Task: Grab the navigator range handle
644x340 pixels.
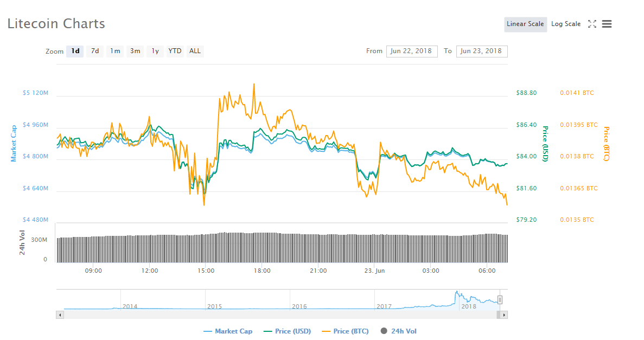Action: tap(500, 300)
